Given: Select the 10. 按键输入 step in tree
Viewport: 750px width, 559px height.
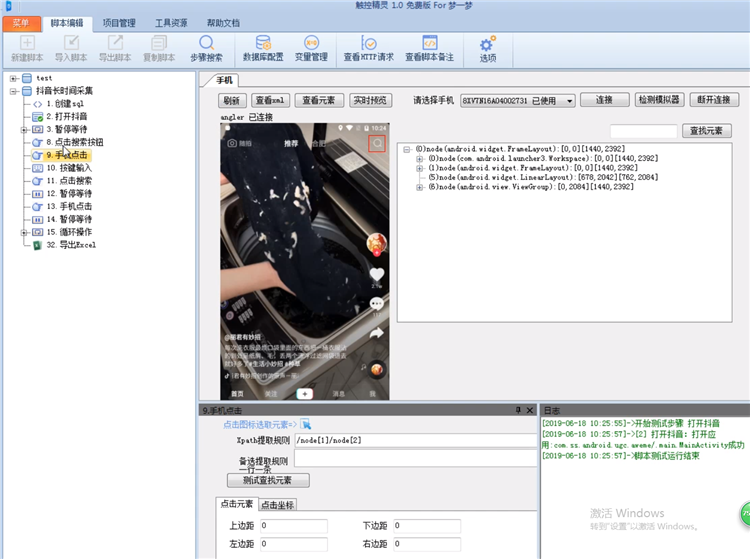Looking at the screenshot, I should [x=68, y=168].
